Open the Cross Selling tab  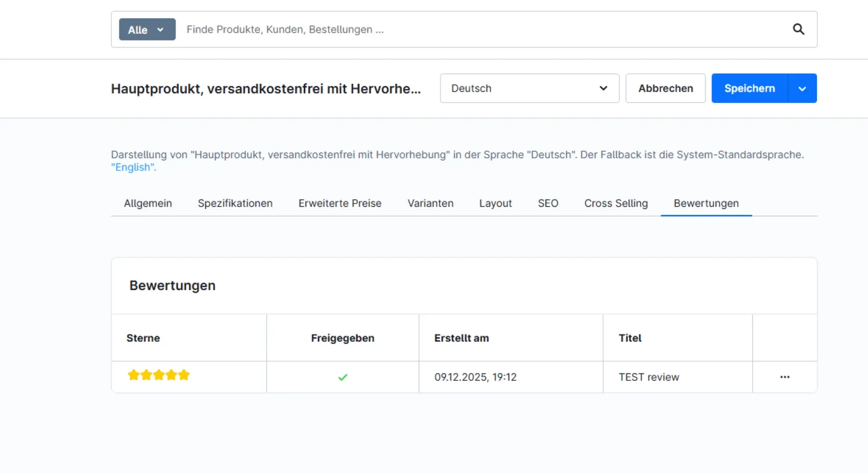tap(616, 203)
